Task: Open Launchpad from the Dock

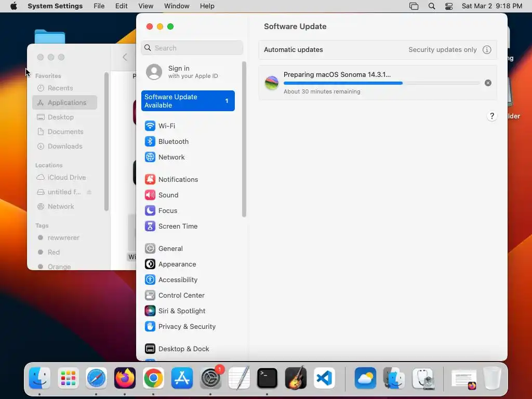Action: (68, 378)
